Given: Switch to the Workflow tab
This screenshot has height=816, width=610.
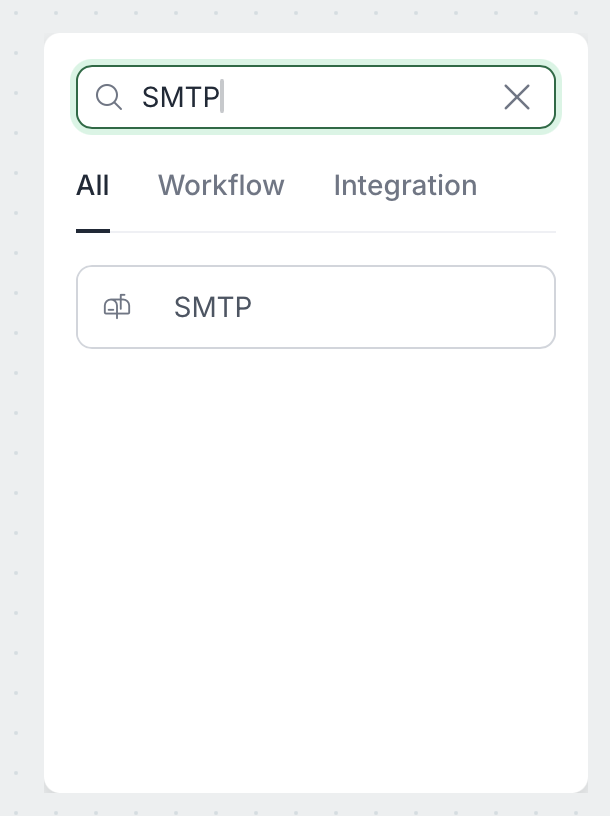Looking at the screenshot, I should point(221,186).
